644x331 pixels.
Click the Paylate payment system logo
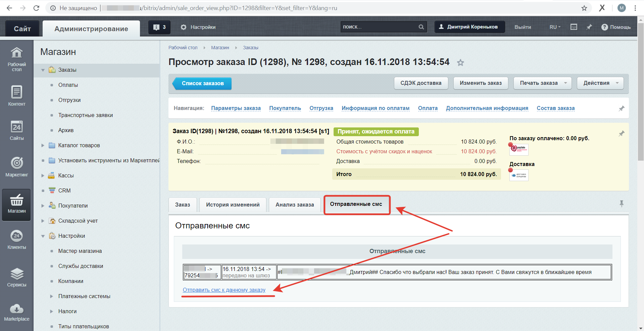519,149
